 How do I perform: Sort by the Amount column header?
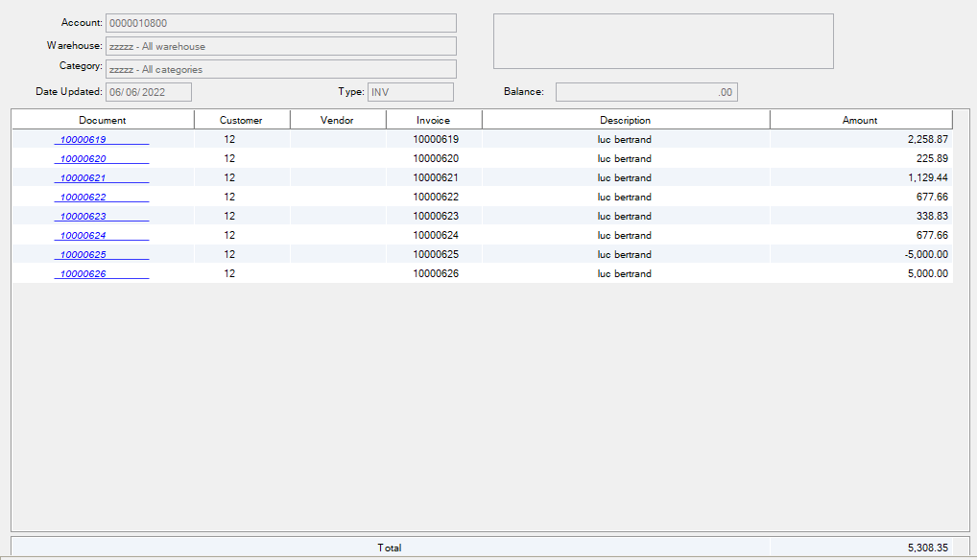860,120
